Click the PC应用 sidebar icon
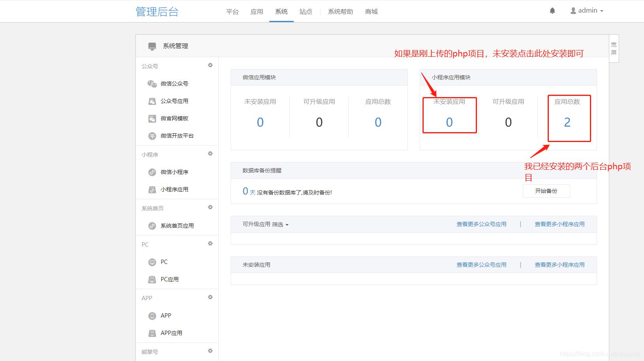 [152, 280]
